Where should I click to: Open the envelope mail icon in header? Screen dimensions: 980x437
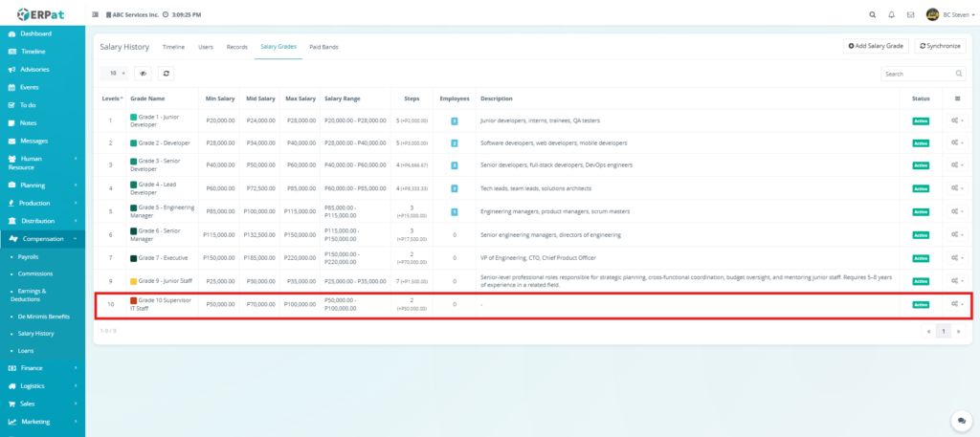910,15
